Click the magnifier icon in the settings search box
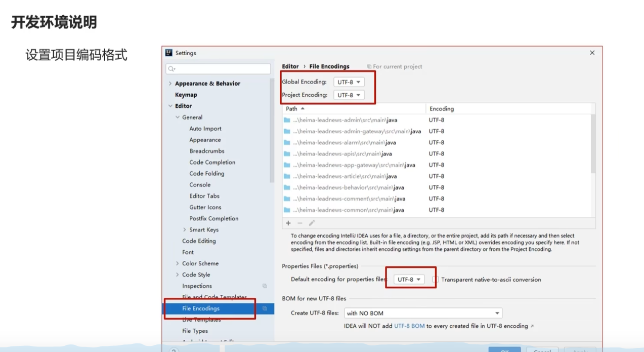 click(x=171, y=69)
